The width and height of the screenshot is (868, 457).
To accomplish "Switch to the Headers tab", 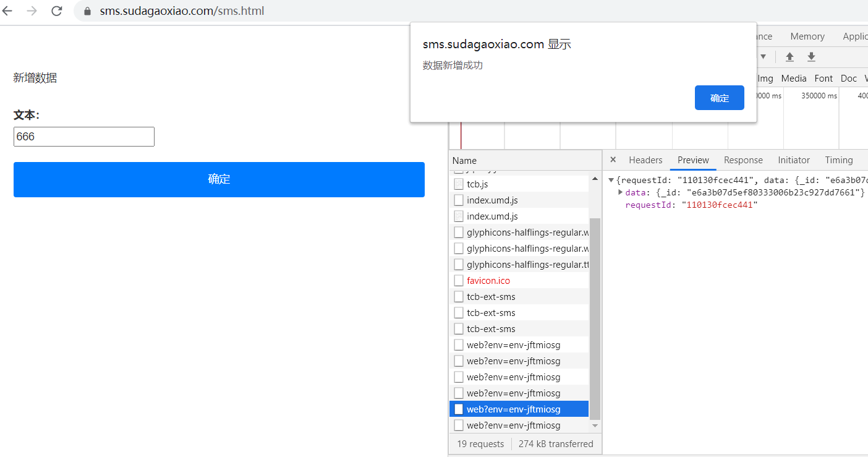I will [x=645, y=160].
